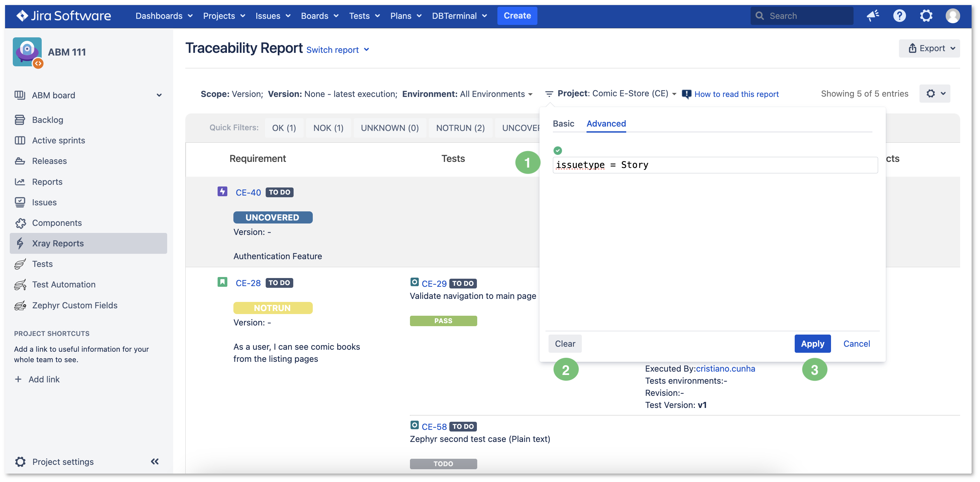This screenshot has width=980, height=482.
Task: Open test CE-29 link
Action: 434,283
